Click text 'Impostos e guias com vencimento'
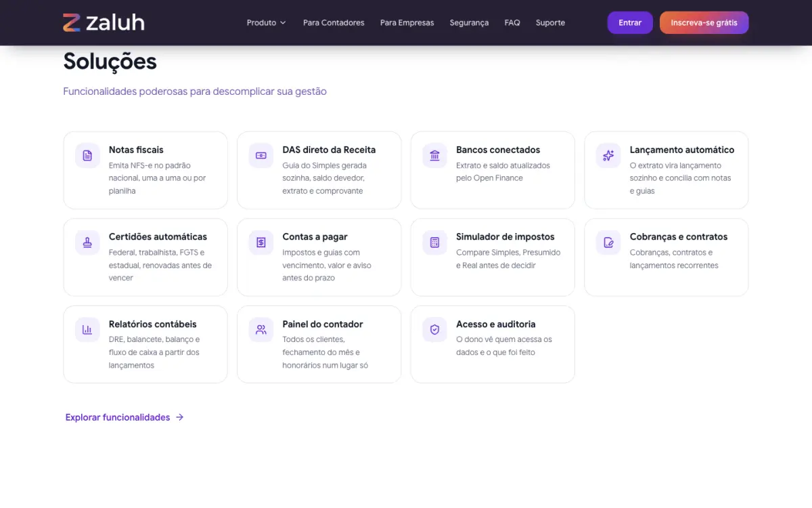Image resolution: width=812 pixels, height=508 pixels. coord(321,259)
